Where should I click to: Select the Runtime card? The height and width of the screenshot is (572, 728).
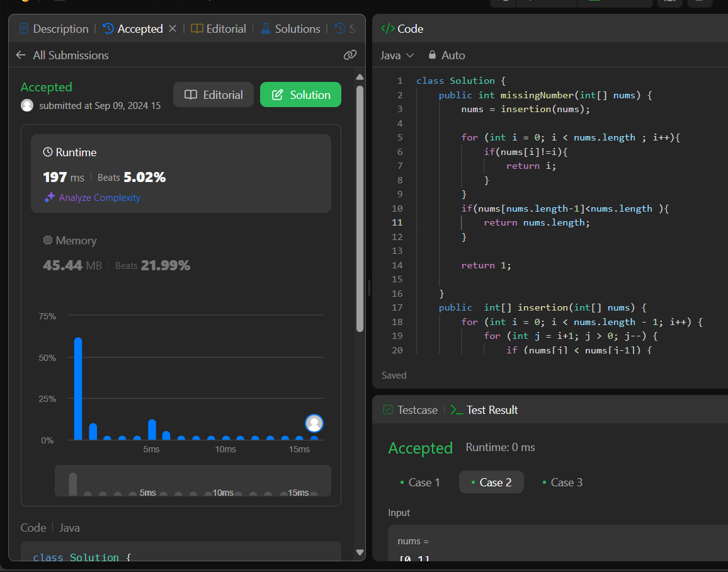pyautogui.click(x=181, y=174)
